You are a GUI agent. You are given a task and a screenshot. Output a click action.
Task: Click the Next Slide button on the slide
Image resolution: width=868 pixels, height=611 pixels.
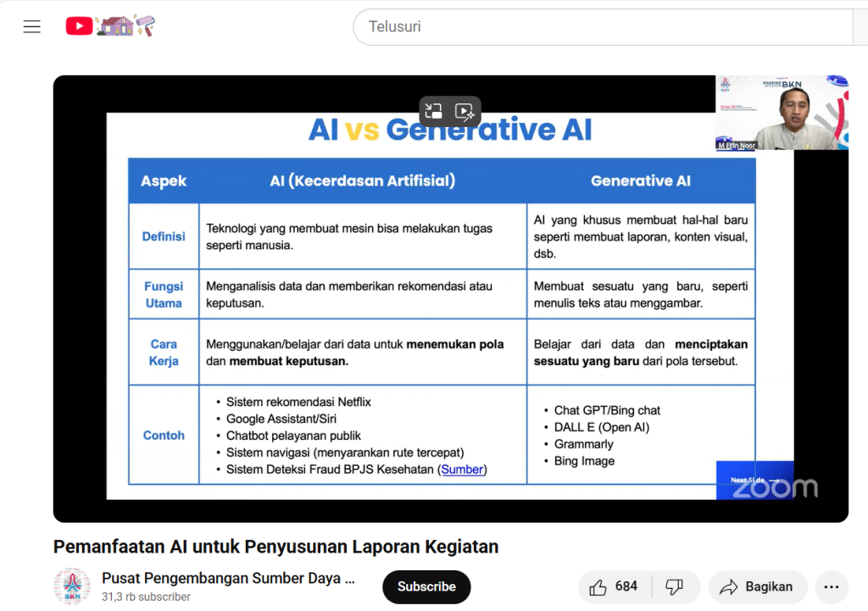[754, 480]
